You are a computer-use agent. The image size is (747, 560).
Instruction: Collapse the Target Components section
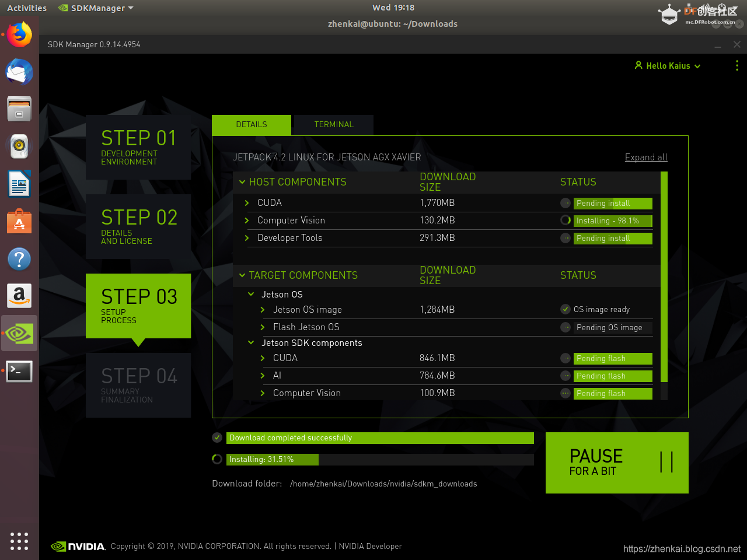(242, 275)
